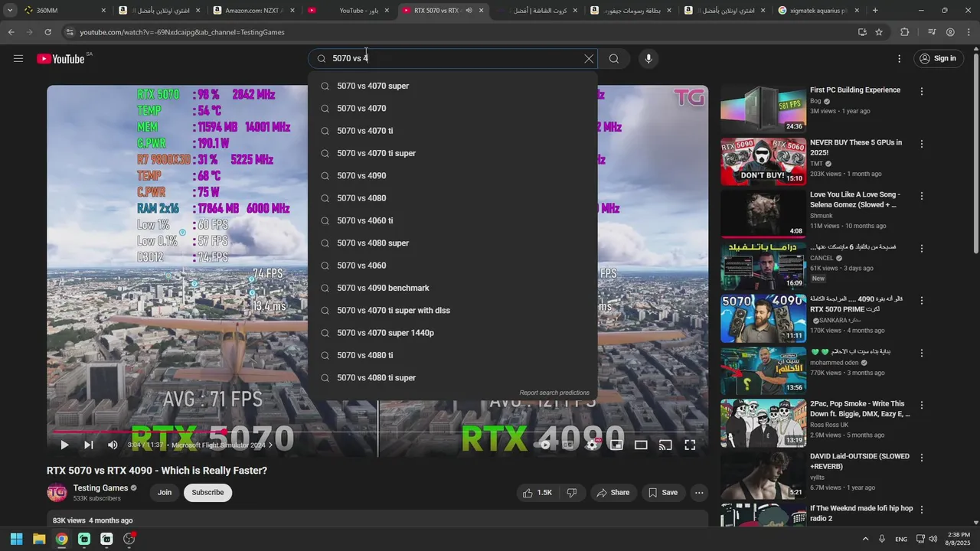Open Windows Start menu
The image size is (980, 551).
click(16, 539)
